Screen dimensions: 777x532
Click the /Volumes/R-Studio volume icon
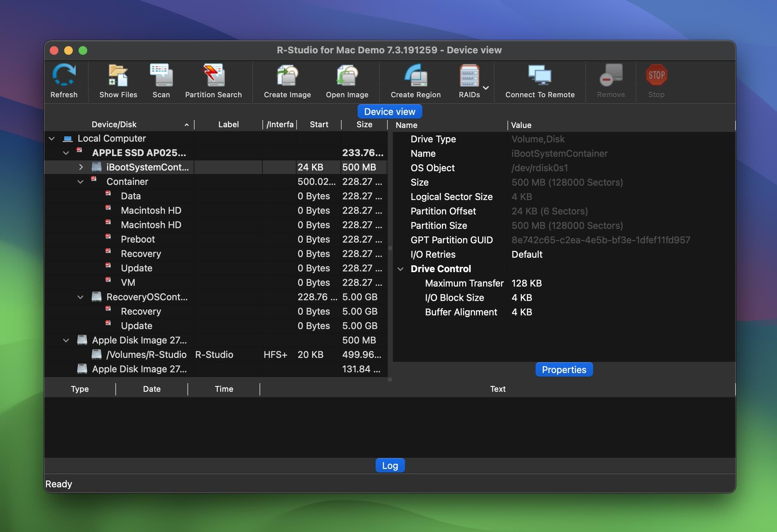click(x=96, y=354)
